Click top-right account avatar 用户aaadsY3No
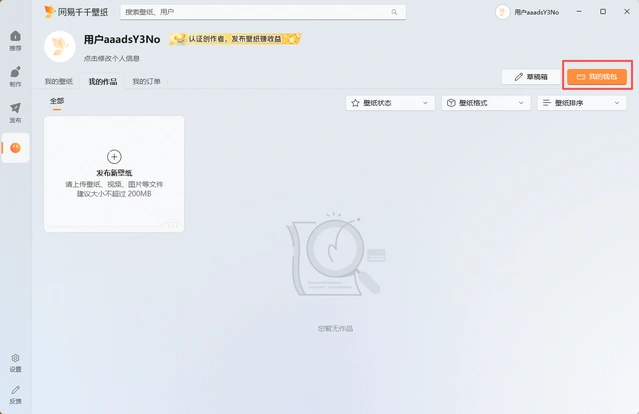Viewport: 639px width, 414px height. (502, 12)
